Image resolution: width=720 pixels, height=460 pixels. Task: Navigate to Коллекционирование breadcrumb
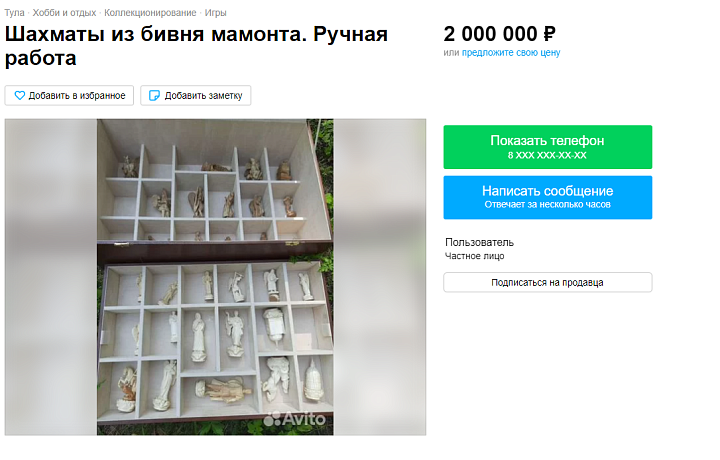coord(150,13)
